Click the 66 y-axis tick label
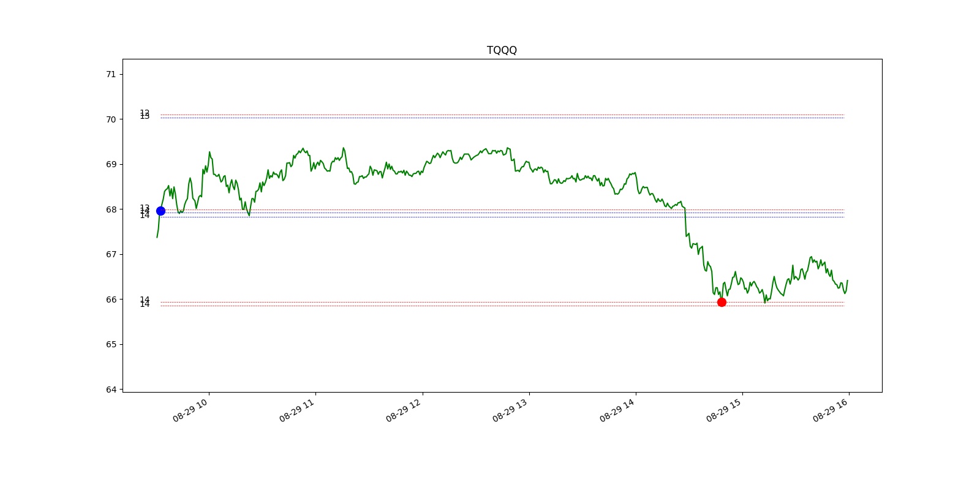This screenshot has width=980, height=490. click(111, 300)
